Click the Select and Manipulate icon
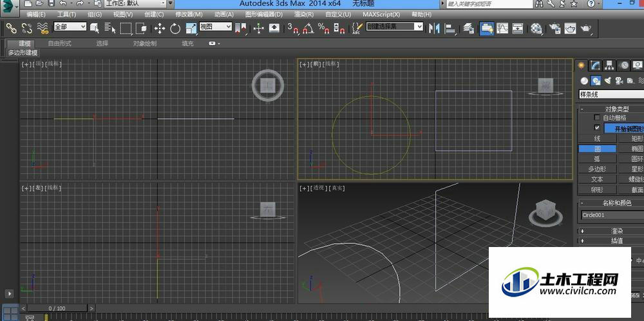The image size is (644, 321). [x=258, y=28]
